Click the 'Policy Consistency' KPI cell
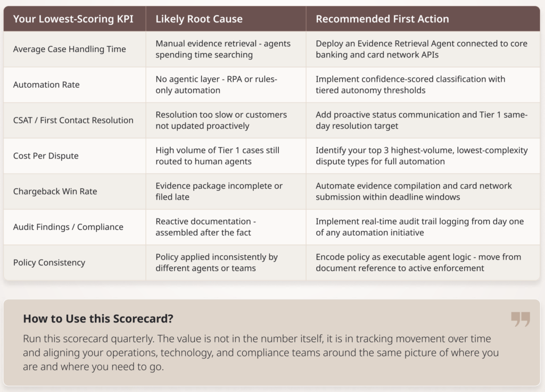 click(49, 262)
